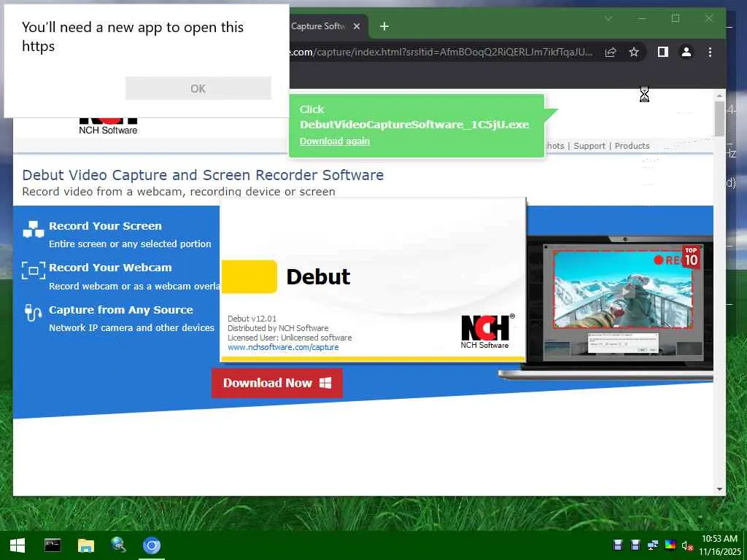Close the Capture Software browser tab
The height and width of the screenshot is (560, 747).
pyautogui.click(x=356, y=27)
